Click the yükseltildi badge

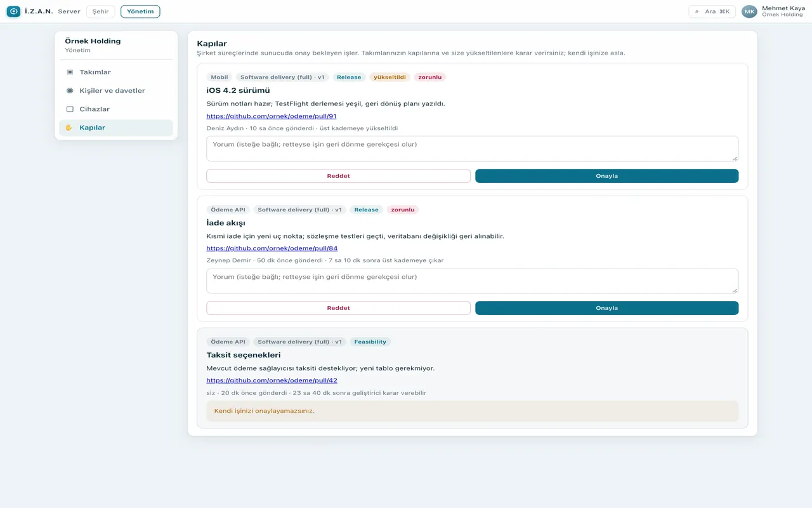coord(390,77)
